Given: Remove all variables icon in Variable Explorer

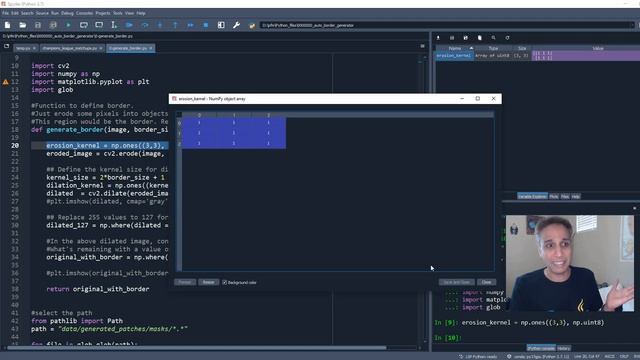Looking at the screenshot, I should (x=480, y=38).
